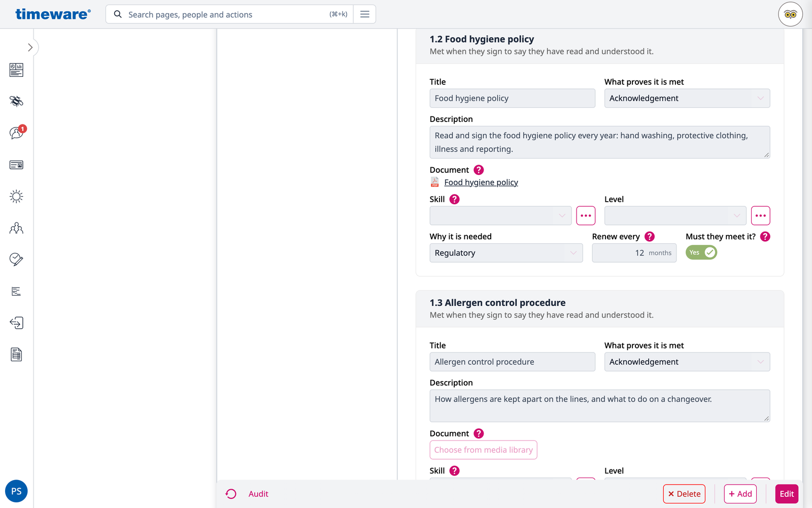The height and width of the screenshot is (508, 812).
Task: Expand the sidebar with the chevron arrow
Action: [x=30, y=47]
